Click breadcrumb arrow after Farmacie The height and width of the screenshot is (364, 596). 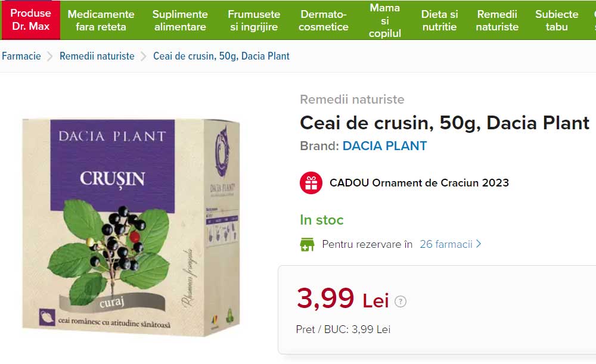click(50, 57)
